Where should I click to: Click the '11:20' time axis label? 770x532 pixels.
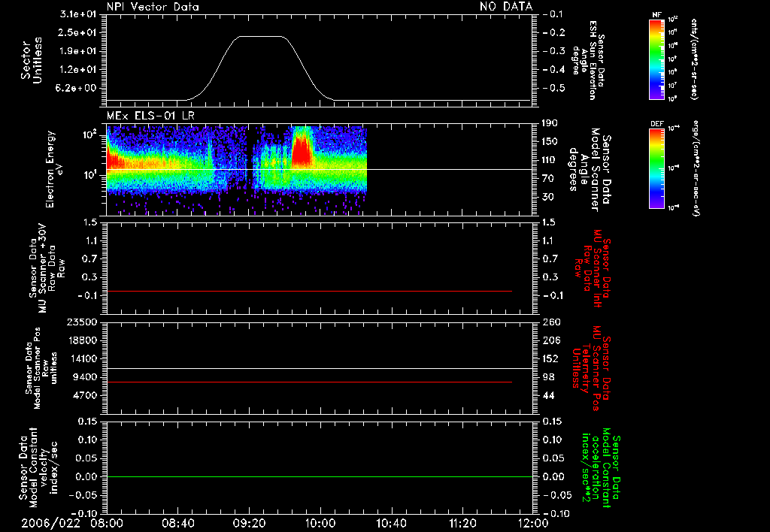pyautogui.click(x=462, y=523)
